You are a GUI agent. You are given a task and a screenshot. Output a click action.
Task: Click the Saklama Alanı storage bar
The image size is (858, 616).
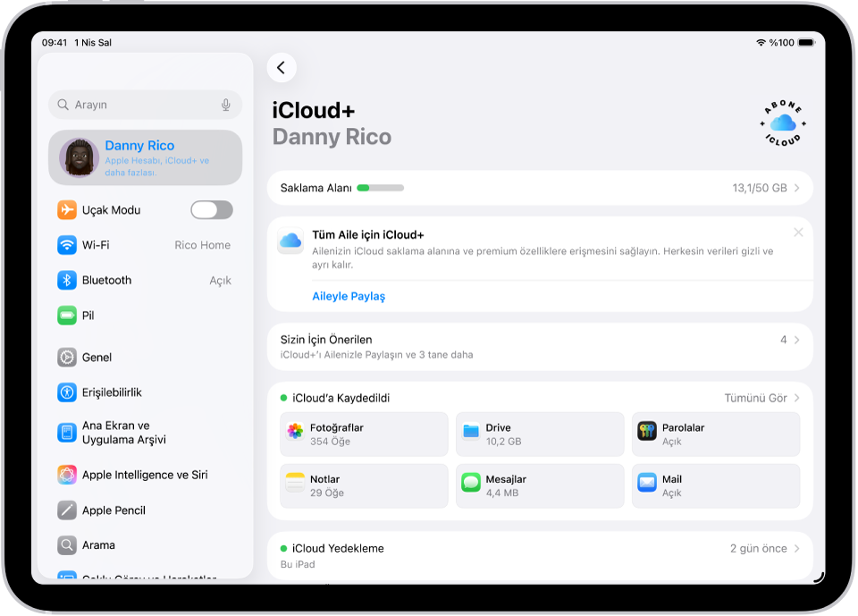pyautogui.click(x=379, y=188)
